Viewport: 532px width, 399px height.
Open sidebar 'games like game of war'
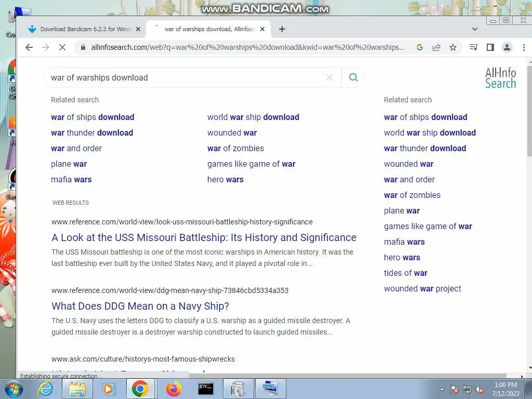coord(428,227)
